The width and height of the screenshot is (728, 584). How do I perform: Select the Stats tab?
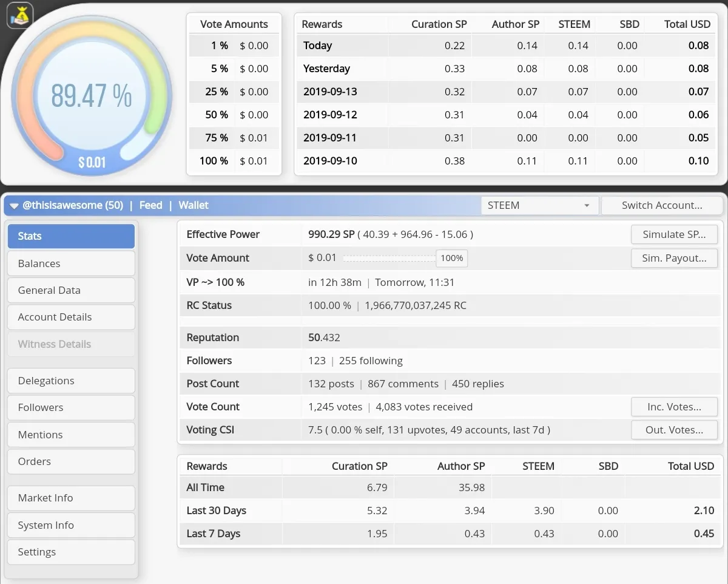71,236
